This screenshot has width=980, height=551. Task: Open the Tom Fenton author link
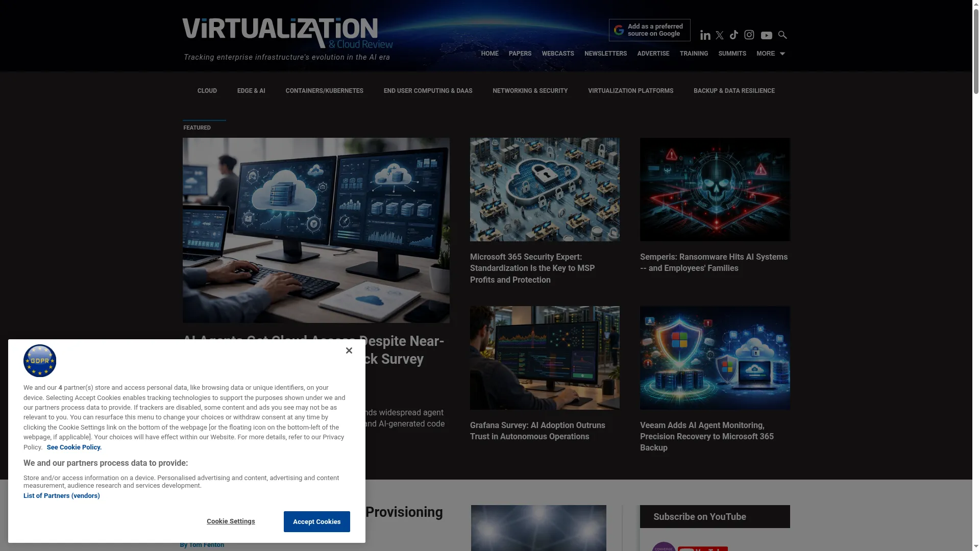206,545
